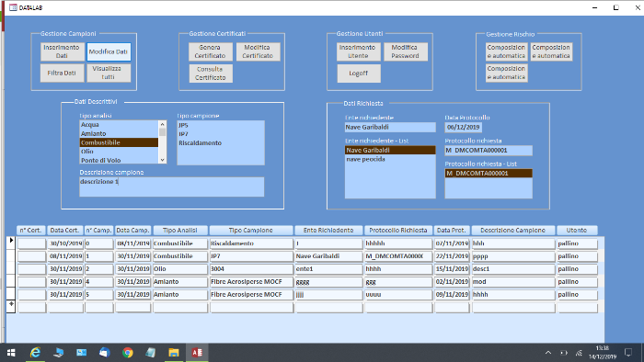Open the Windows Start menu
Screen dimensions: 644x362
(11, 353)
